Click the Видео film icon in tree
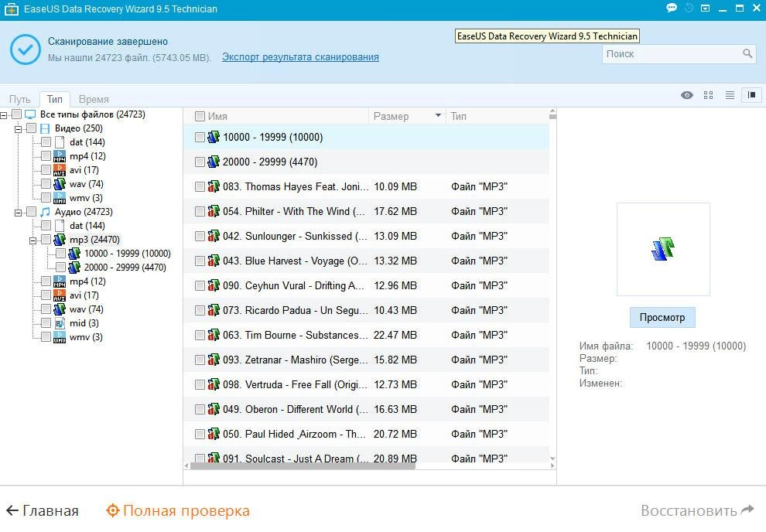766x532 pixels. (x=45, y=128)
